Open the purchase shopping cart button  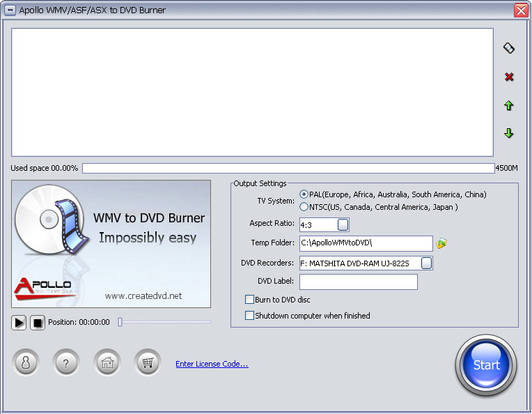148,363
